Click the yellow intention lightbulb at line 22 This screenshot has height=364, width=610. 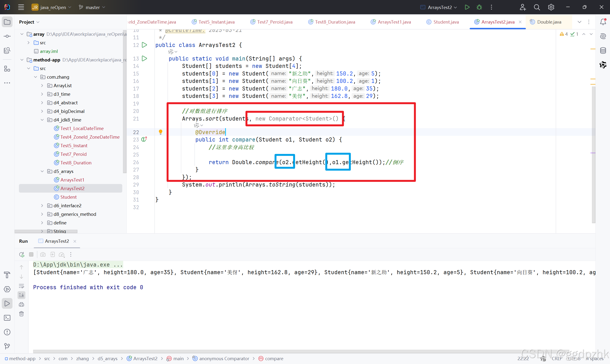coord(160,132)
